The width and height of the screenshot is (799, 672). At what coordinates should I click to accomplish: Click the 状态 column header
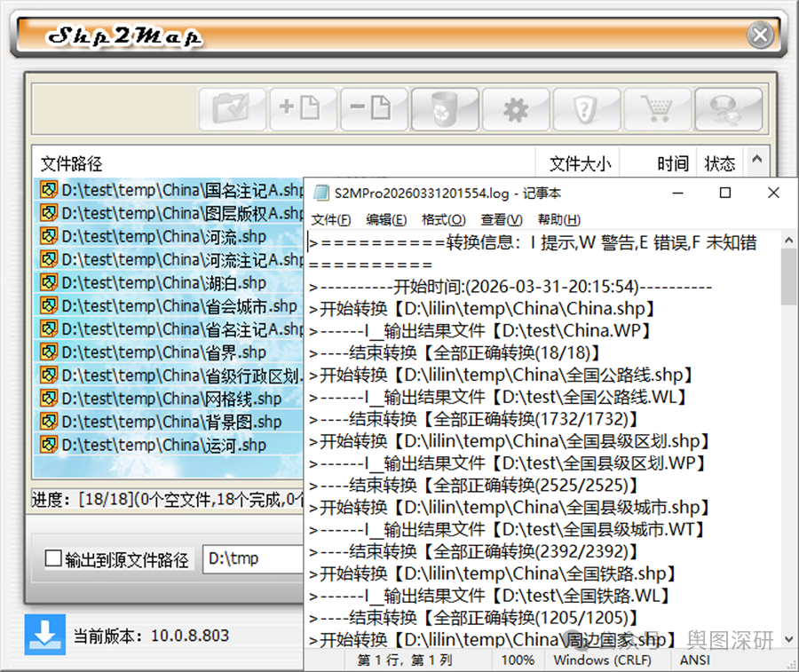719,163
